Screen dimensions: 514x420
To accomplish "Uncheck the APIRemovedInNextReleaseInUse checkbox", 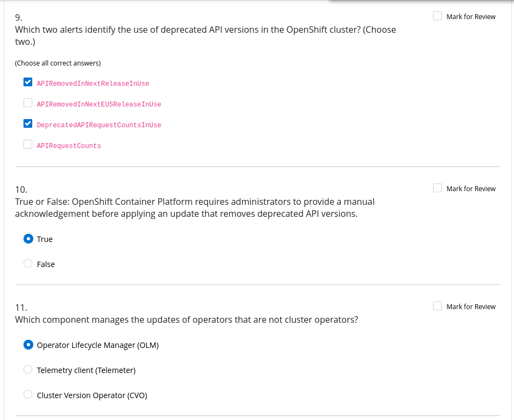I will [x=28, y=82].
